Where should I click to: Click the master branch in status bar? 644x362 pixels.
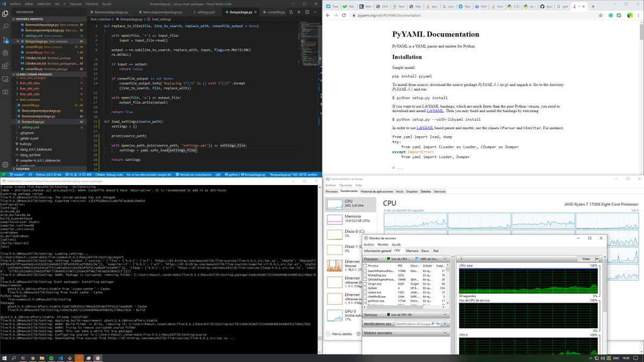coord(17,174)
